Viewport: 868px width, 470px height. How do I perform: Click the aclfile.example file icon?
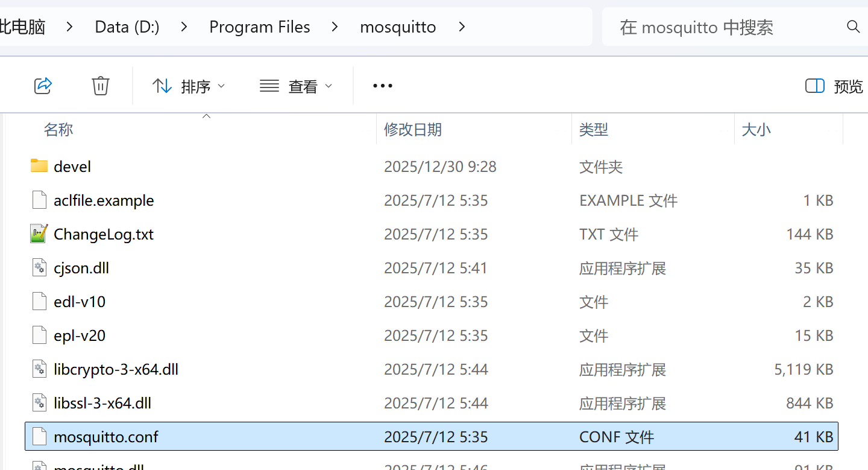pos(39,200)
